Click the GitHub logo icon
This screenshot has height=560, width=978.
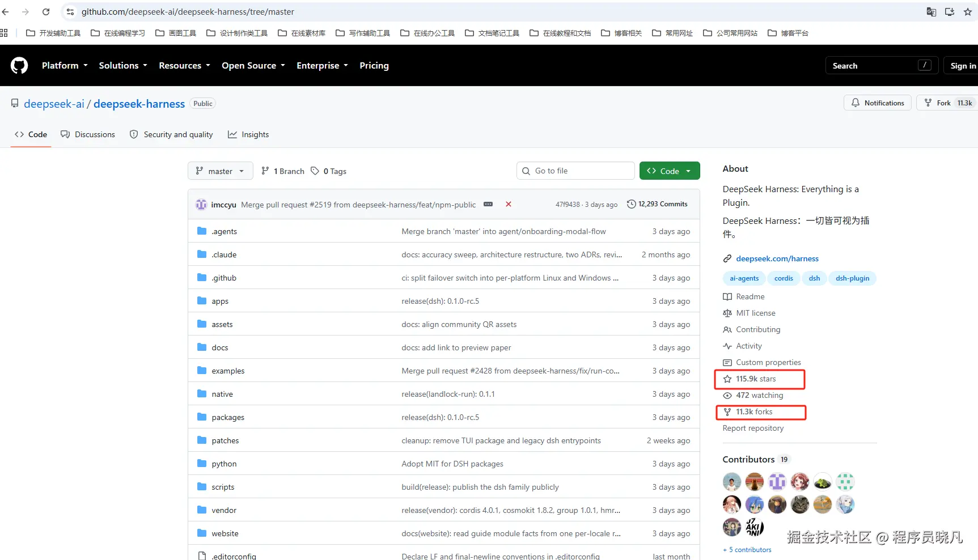[x=19, y=66]
